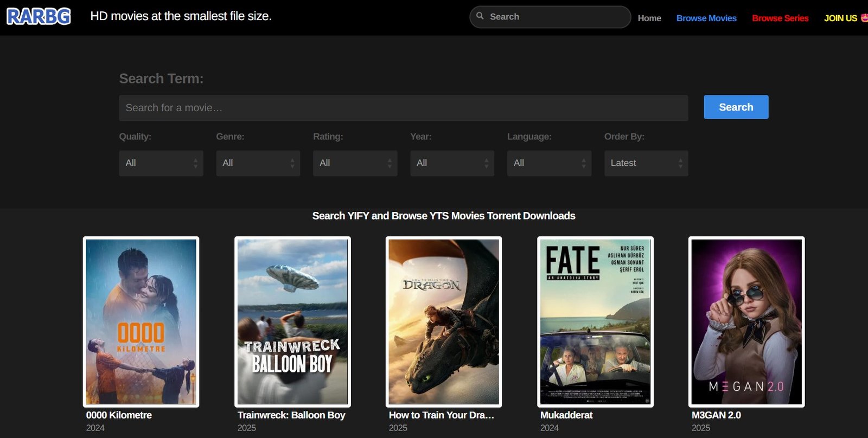868x438 pixels.
Task: Open the M3GAN 2.0 poster
Action: (x=746, y=322)
